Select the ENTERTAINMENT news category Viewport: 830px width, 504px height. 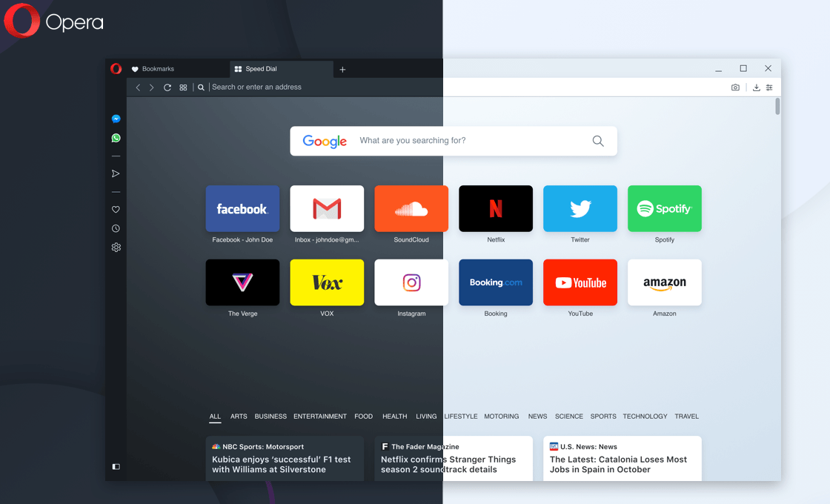tap(320, 417)
